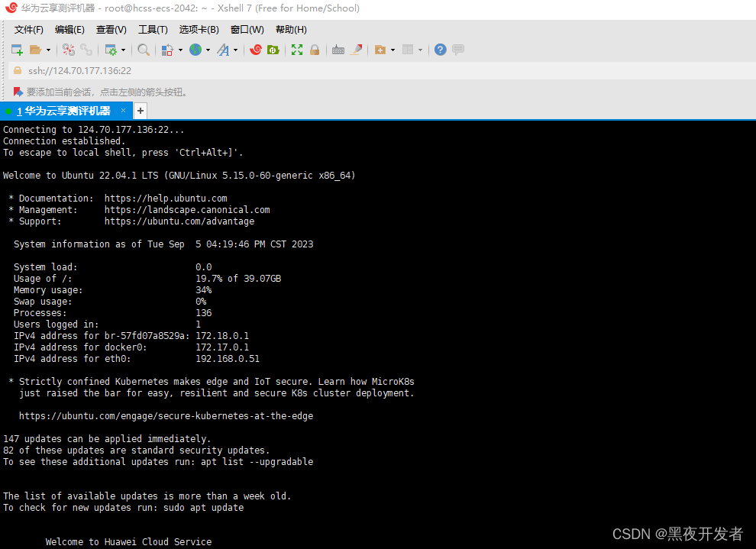Click the panel layout icon

point(408,50)
